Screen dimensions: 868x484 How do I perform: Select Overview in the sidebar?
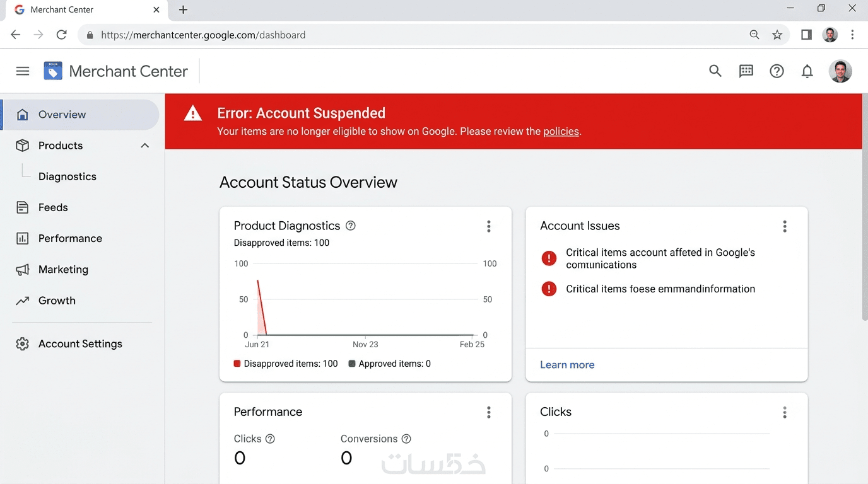pyautogui.click(x=79, y=115)
